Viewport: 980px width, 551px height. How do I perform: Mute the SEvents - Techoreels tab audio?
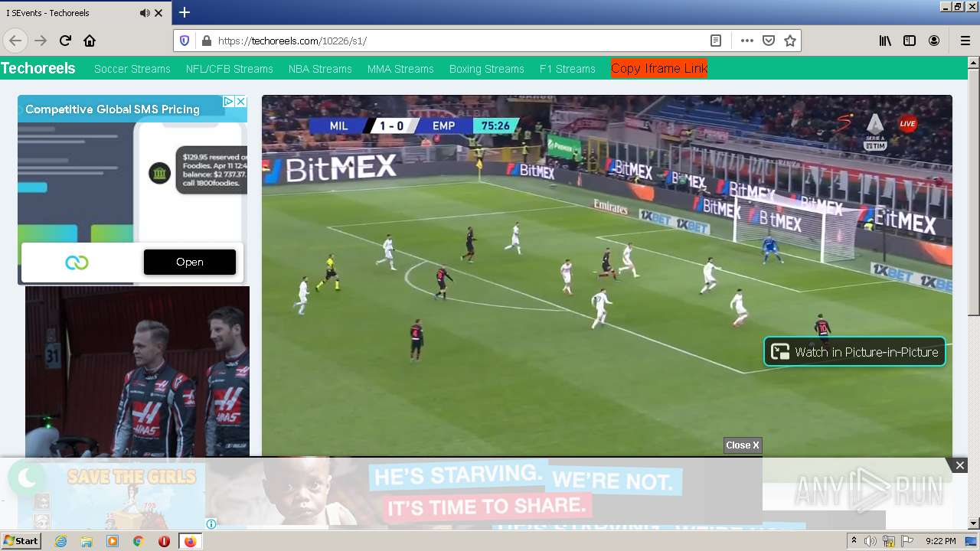click(x=145, y=13)
